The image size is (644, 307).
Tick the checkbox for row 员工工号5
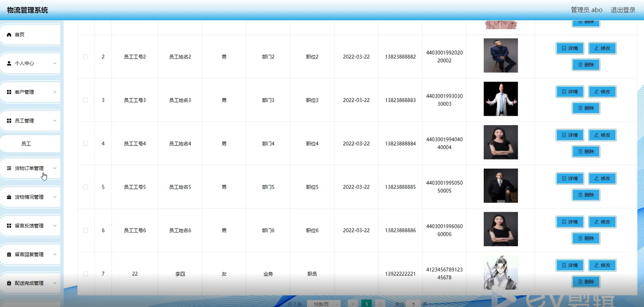click(85, 187)
